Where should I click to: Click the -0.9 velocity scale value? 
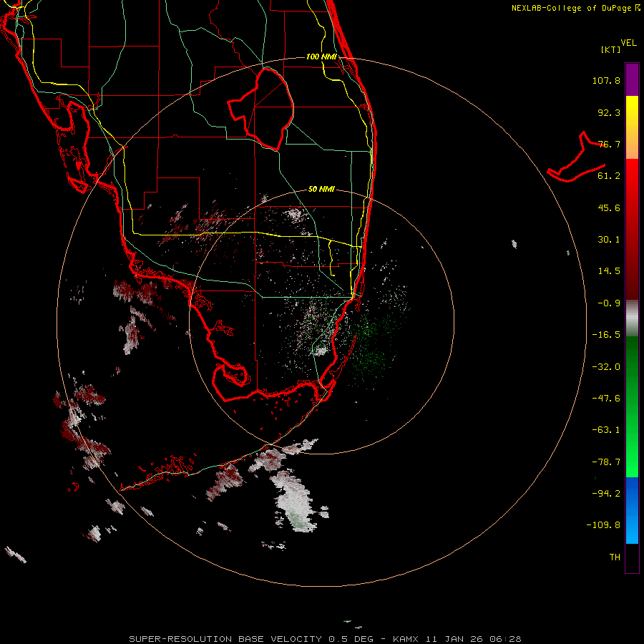[x=609, y=303]
